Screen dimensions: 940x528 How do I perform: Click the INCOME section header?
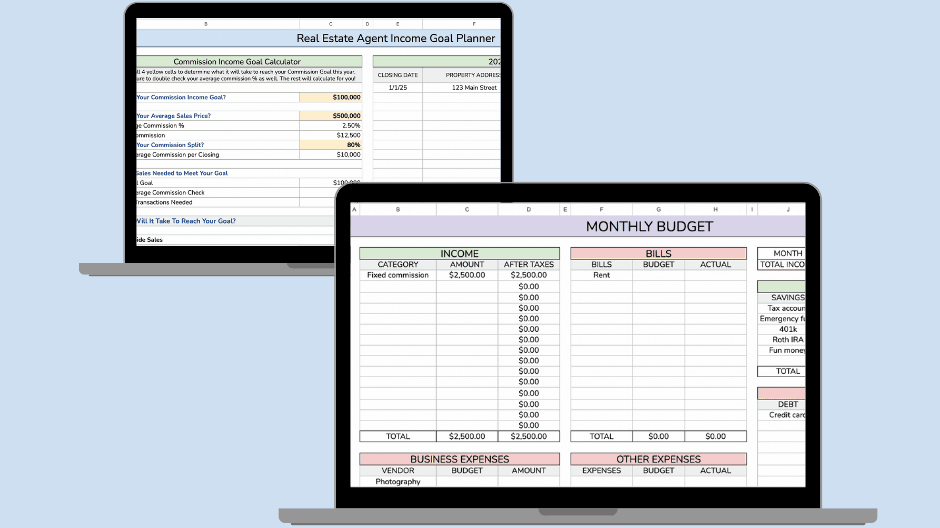(x=459, y=254)
